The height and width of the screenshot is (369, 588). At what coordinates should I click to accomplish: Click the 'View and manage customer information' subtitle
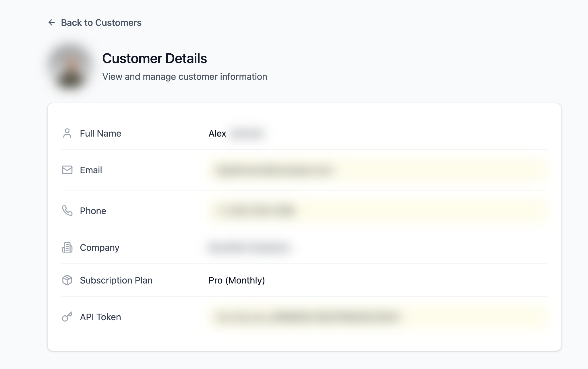tap(185, 77)
